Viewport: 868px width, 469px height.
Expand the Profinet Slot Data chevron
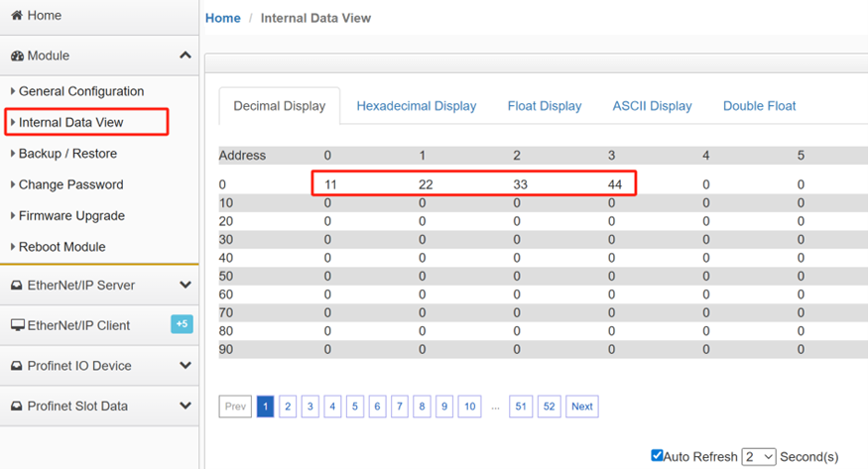click(x=186, y=406)
